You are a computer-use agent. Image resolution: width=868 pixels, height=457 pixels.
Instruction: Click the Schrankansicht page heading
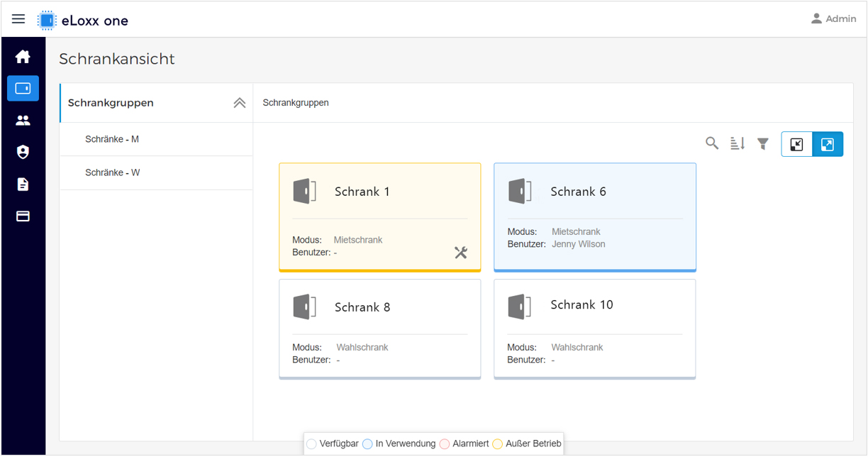point(117,59)
